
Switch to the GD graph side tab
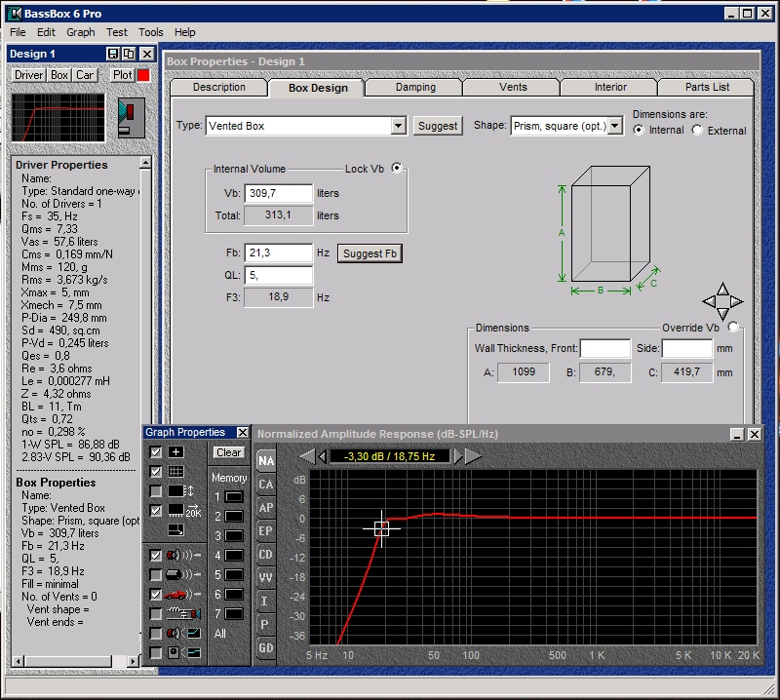coord(265,647)
